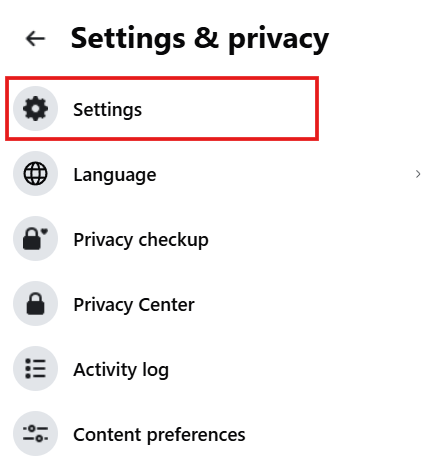Select the Language text label

click(x=115, y=175)
